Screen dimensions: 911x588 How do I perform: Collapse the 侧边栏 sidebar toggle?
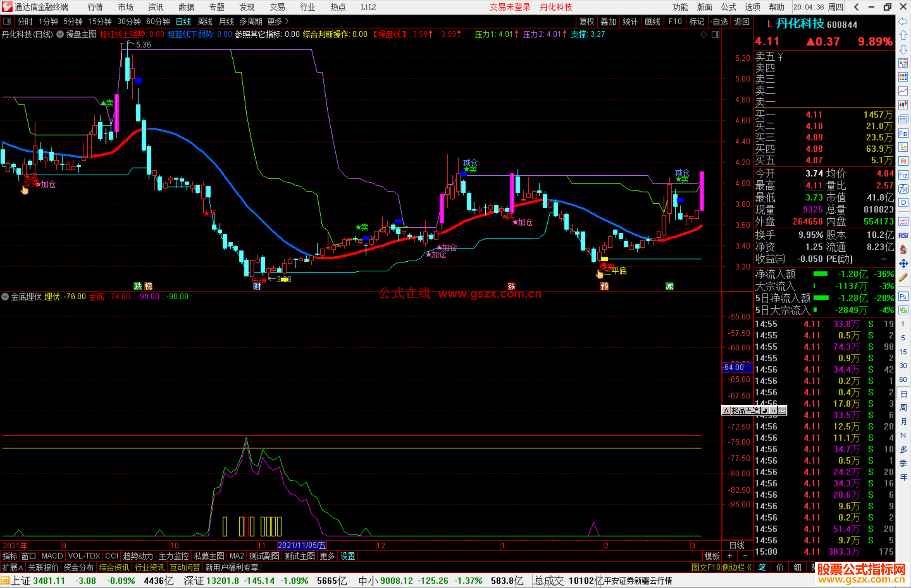(x=737, y=567)
